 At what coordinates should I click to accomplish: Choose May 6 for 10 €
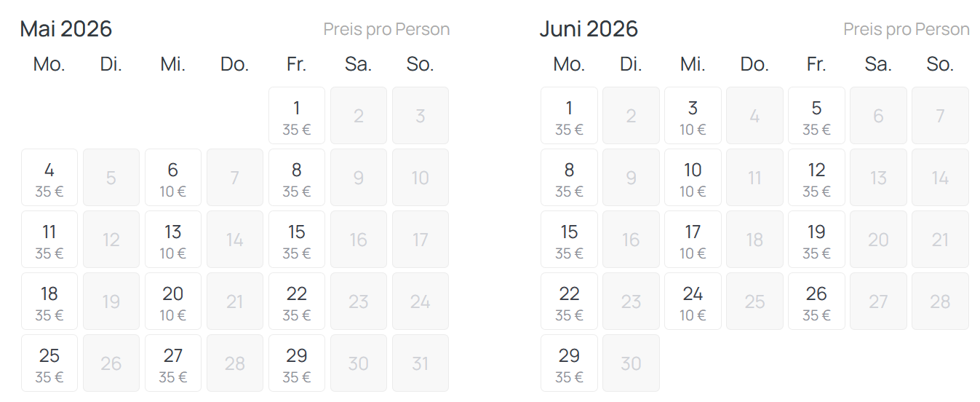[172, 178]
